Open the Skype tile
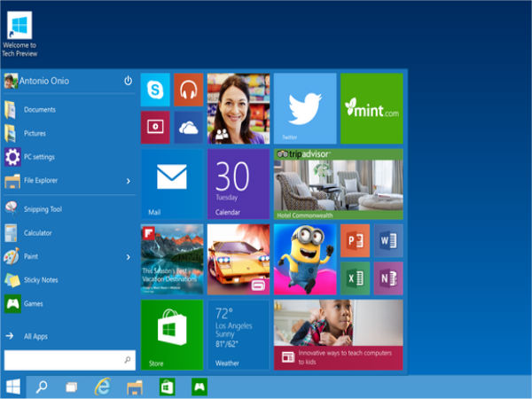The image size is (532, 399). (x=156, y=89)
